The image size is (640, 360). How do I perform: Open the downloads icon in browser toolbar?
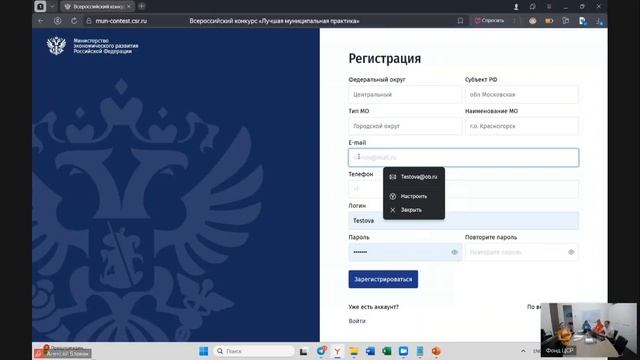[x=599, y=21]
